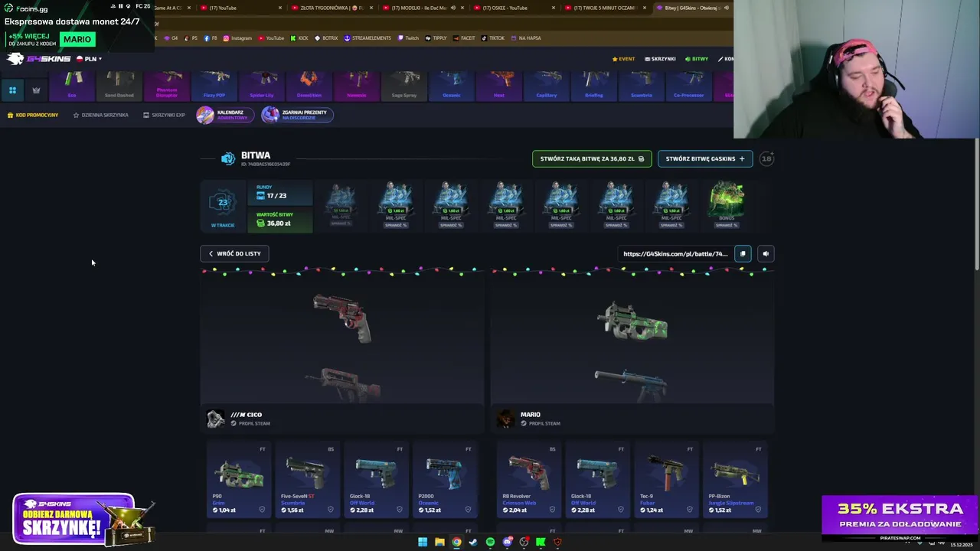Click KOD PROMOCYJNY link
This screenshot has height=551, width=980.
tap(33, 115)
